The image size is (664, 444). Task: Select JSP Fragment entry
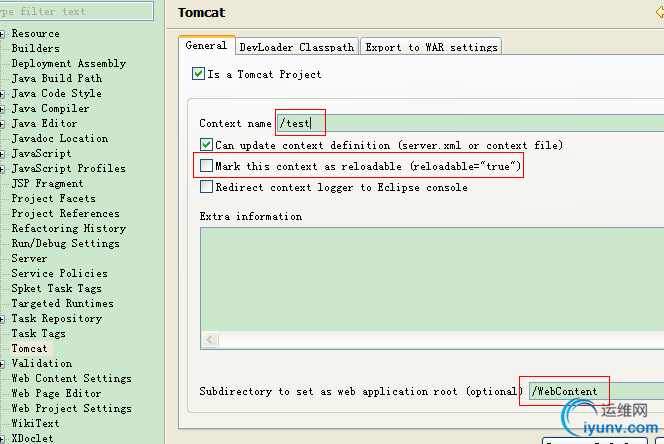point(47,183)
